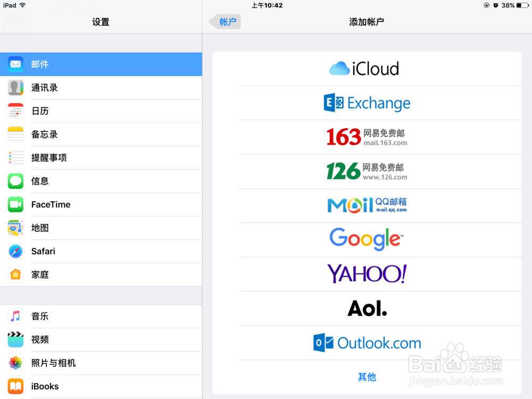Select 163 NetEase mail option

pos(367,137)
